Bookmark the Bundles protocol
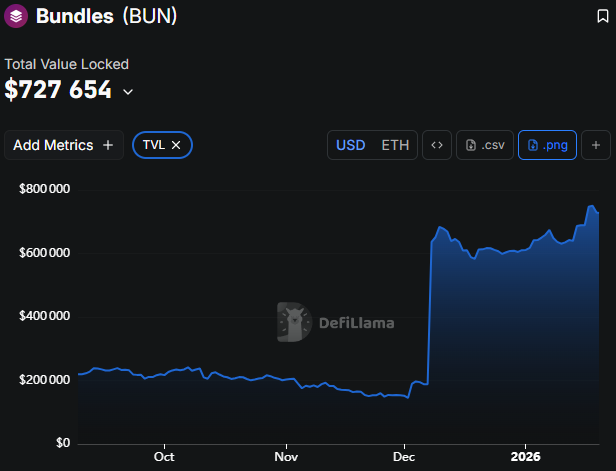The width and height of the screenshot is (616, 471). 603,16
